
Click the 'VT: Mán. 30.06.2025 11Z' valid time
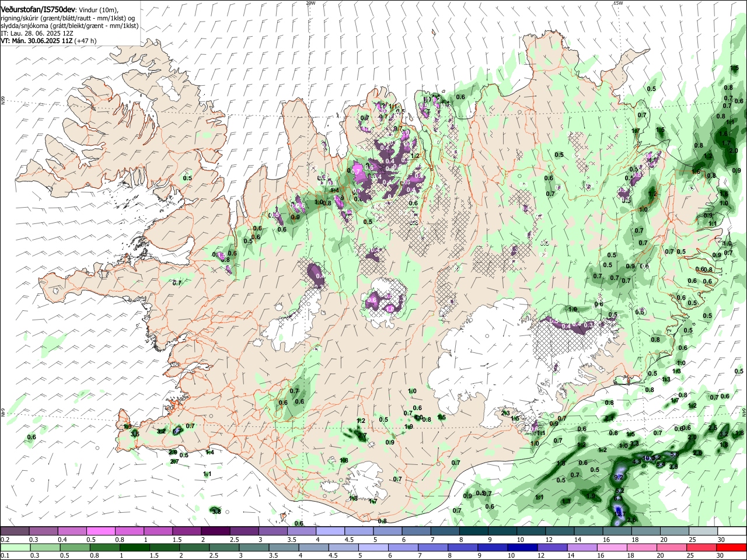coord(36,41)
